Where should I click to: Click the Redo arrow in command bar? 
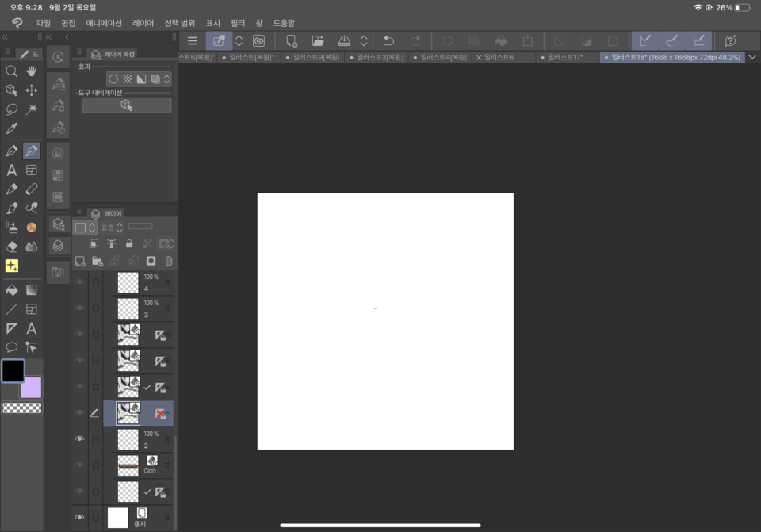coord(415,40)
